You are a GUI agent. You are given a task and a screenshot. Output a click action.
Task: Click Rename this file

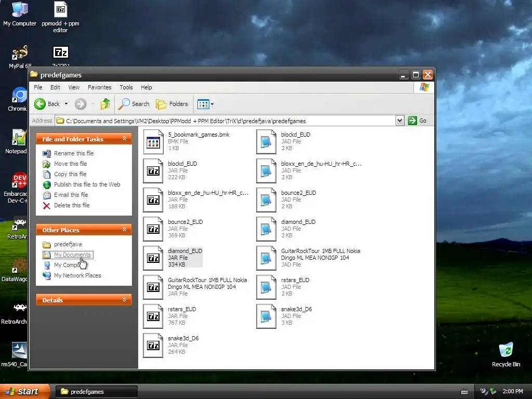click(74, 153)
